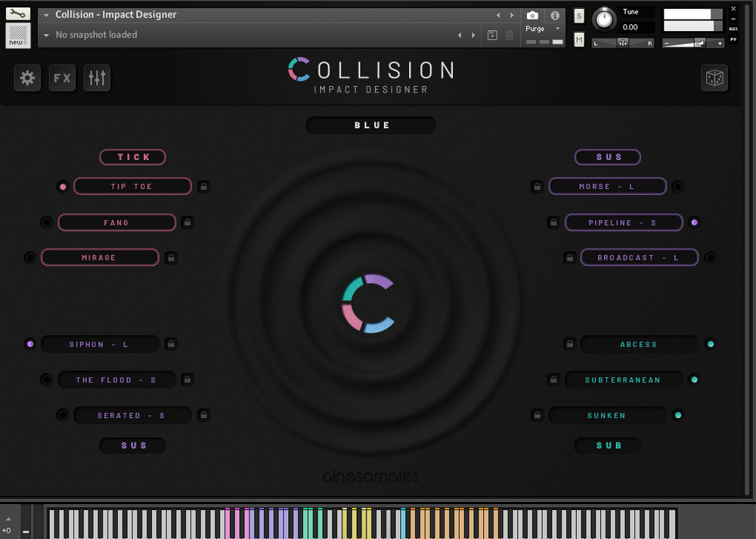Screen dimensions: 756x539
Task: Open the instrument info icon
Action: (x=555, y=15)
